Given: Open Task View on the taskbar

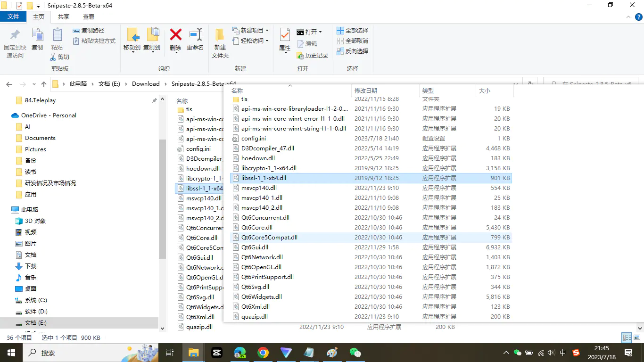Looking at the screenshot, I should [x=170, y=353].
